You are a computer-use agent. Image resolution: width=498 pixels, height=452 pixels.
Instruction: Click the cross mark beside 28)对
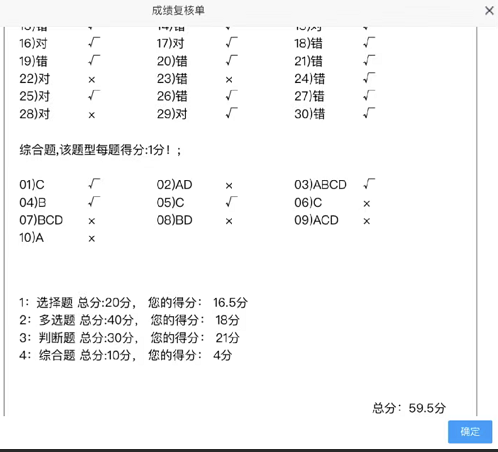coord(92,115)
